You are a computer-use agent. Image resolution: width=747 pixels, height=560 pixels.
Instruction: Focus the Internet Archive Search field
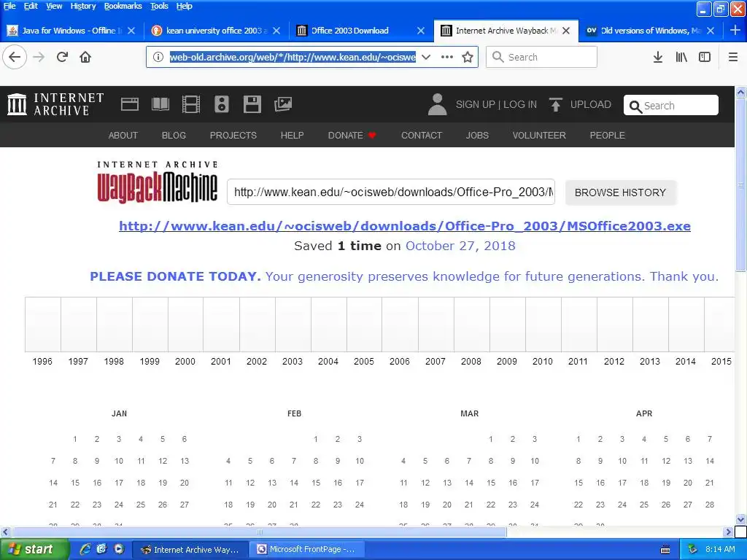click(671, 105)
